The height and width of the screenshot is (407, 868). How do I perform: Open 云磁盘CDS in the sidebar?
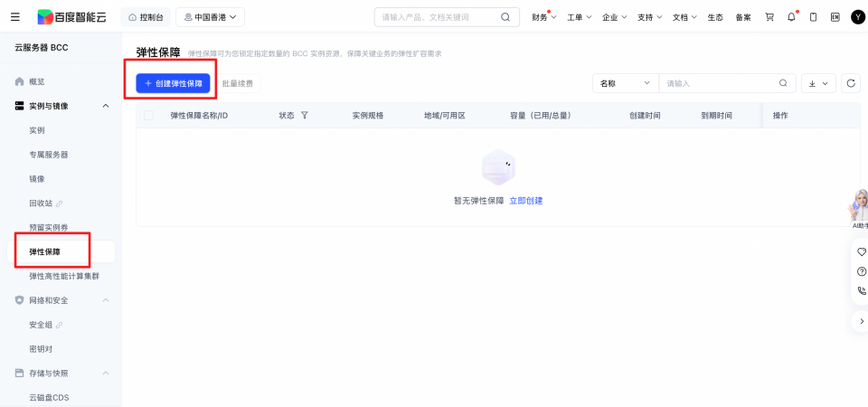coord(49,398)
